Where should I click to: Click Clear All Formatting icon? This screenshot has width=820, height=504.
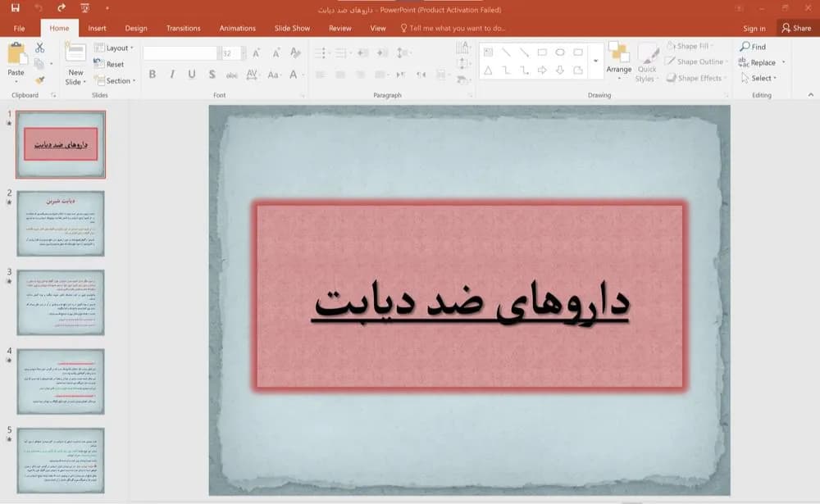295,52
